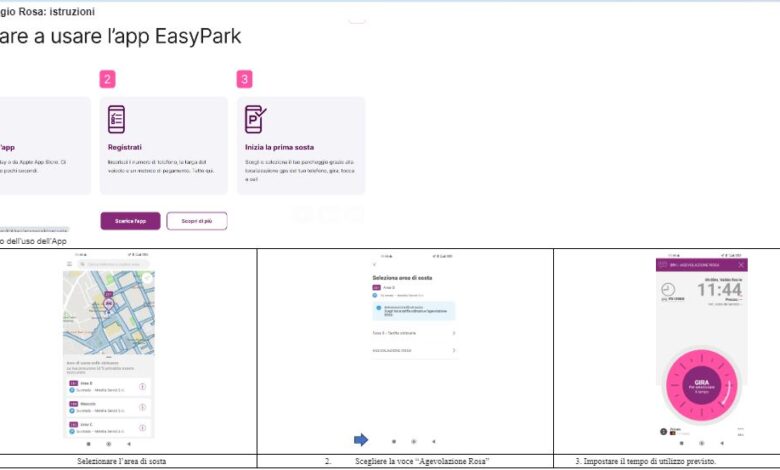780x470 pixels.
Task: Click the pink step 2 badge
Action: tap(107, 79)
